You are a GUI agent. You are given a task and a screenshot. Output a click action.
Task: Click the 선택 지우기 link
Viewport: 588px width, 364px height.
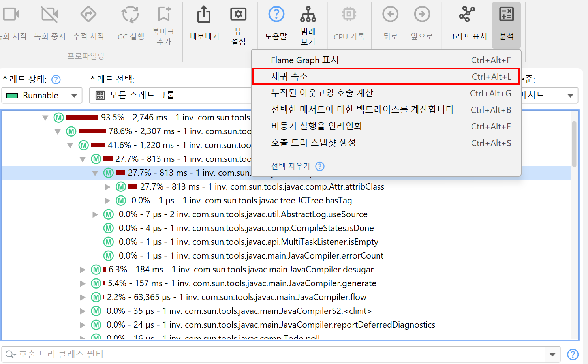tap(291, 166)
